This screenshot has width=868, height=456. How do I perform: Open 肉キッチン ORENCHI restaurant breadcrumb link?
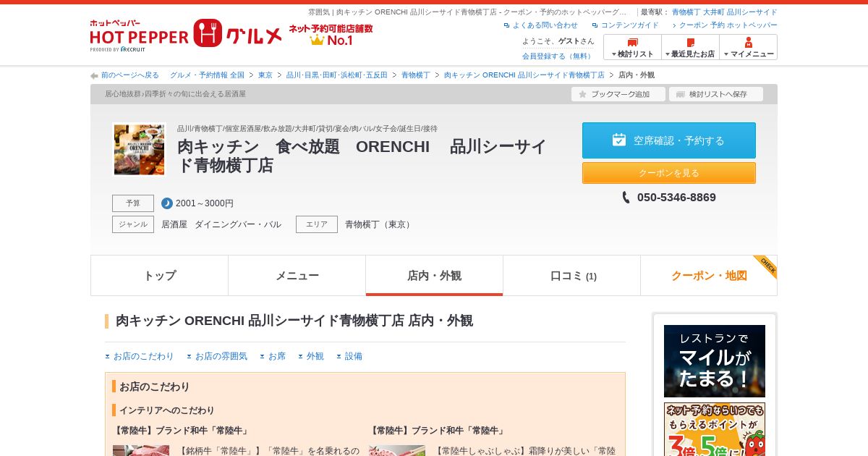(x=524, y=75)
